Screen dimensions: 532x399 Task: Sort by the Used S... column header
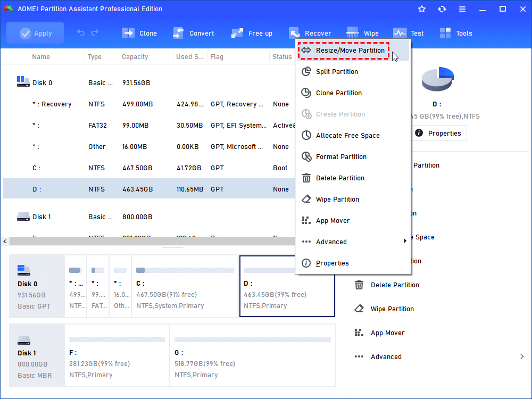(x=190, y=57)
